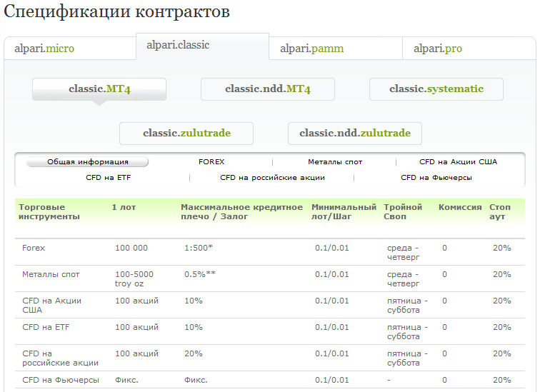This screenshot has width=540, height=392.
Task: Click the Минимальный лот/Шаг column header
Action: coord(344,211)
